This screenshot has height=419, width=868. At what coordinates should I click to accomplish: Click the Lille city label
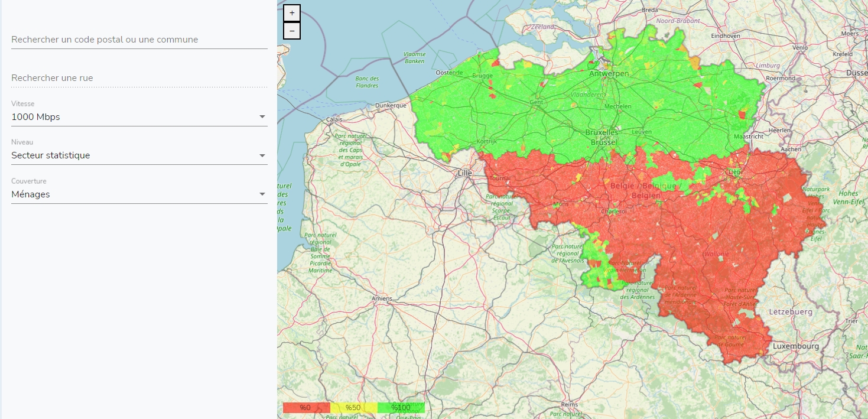[x=464, y=173]
